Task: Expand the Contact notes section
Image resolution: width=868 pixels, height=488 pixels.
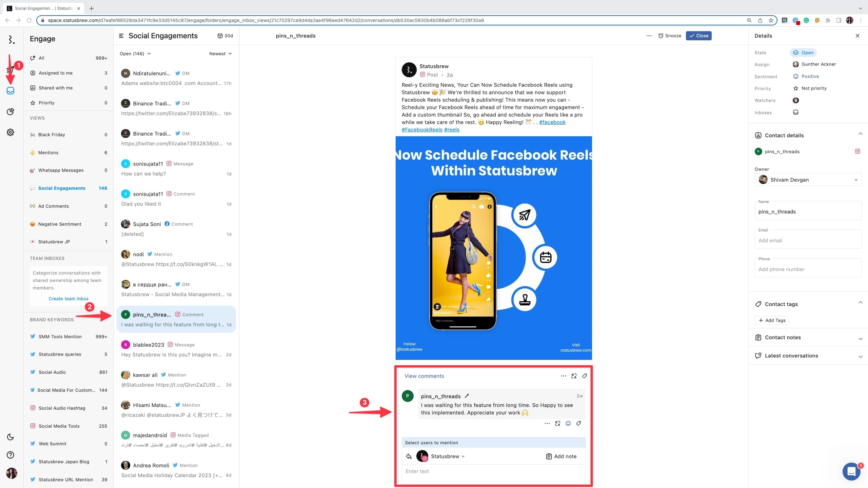Action: coord(861,339)
